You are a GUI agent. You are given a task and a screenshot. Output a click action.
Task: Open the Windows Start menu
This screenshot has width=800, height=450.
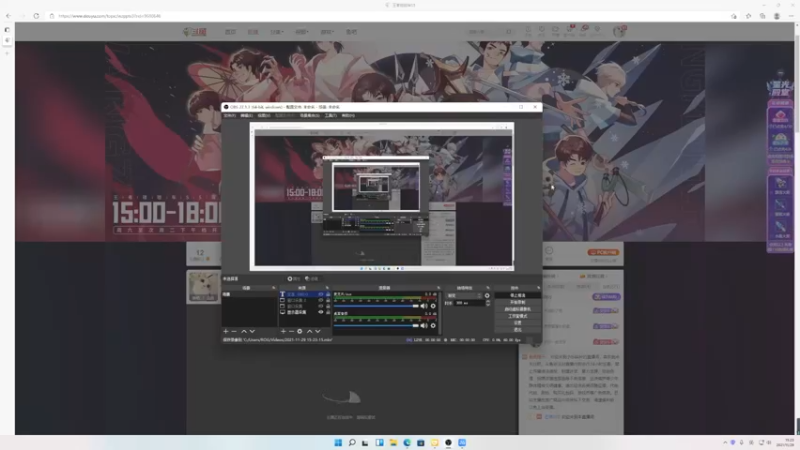(x=338, y=442)
